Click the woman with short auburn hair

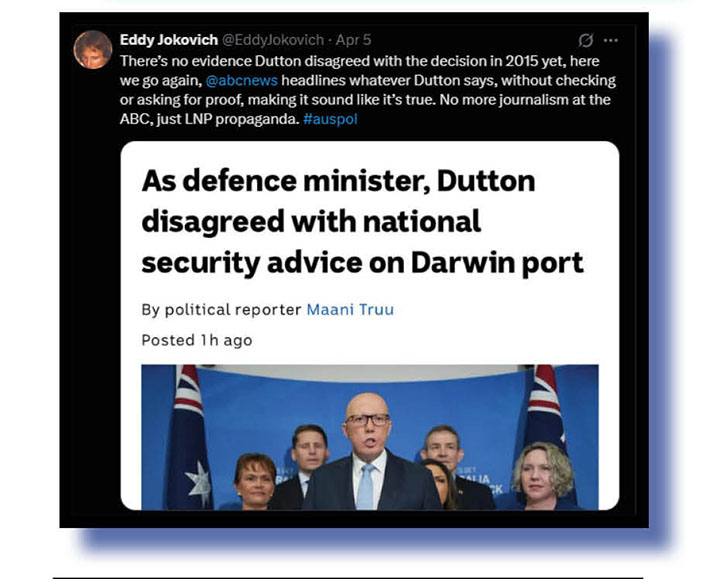tap(254, 481)
